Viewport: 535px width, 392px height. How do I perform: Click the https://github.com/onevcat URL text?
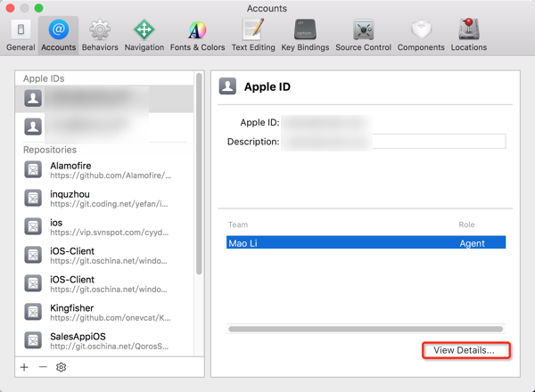[x=111, y=318]
